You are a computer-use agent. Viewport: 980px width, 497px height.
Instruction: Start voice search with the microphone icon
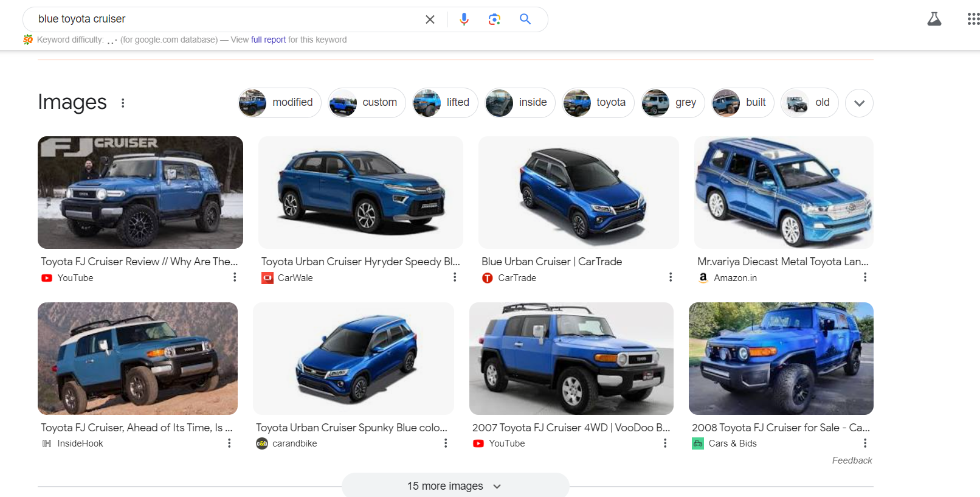464,19
